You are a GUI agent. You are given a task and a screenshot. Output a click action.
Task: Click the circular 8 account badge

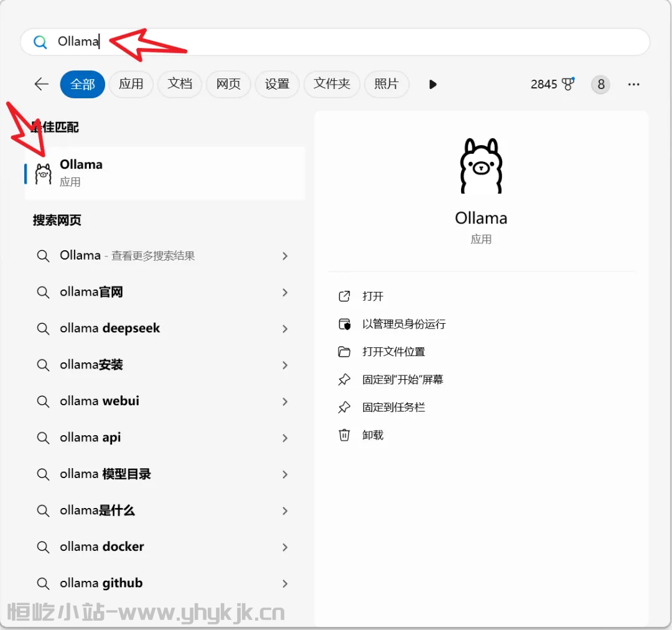tap(601, 85)
